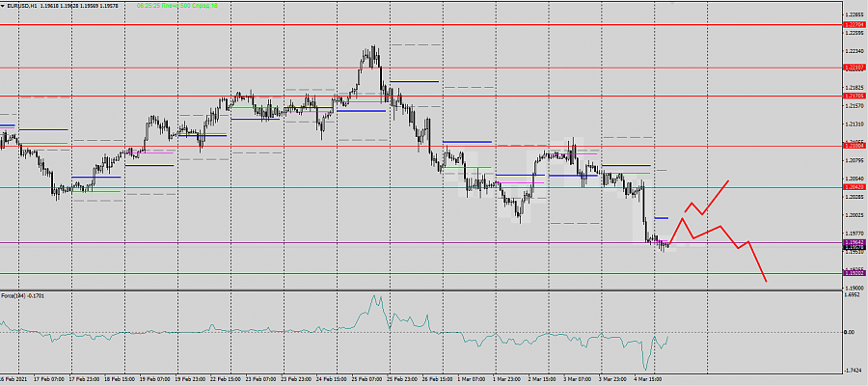The width and height of the screenshot is (868, 386).
Task: Select the 1.22107 price level label
Action: coord(854,68)
